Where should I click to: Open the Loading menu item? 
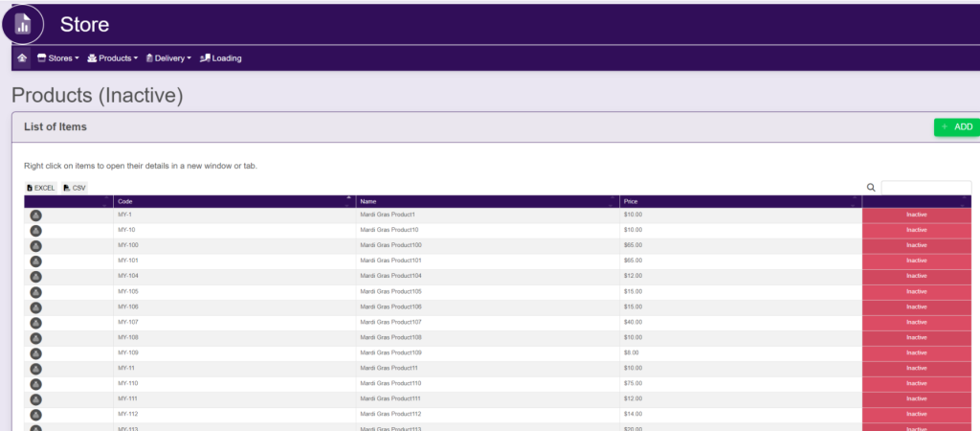[221, 57]
